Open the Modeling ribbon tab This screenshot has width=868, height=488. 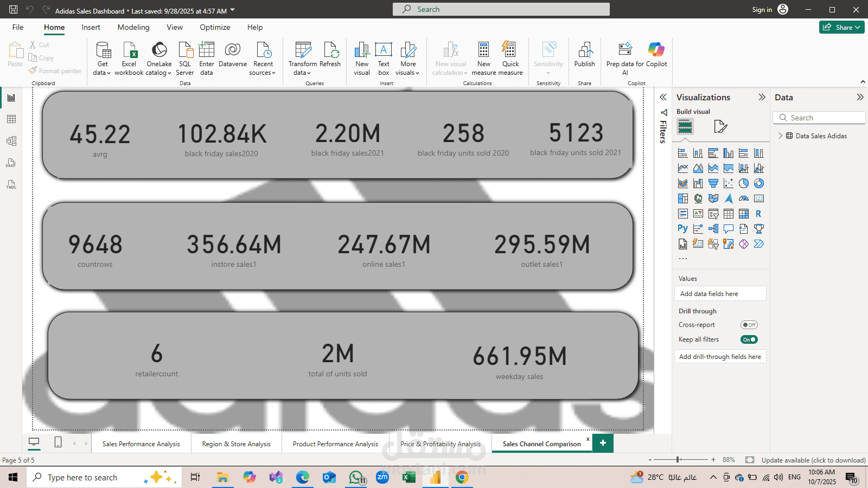click(x=133, y=27)
